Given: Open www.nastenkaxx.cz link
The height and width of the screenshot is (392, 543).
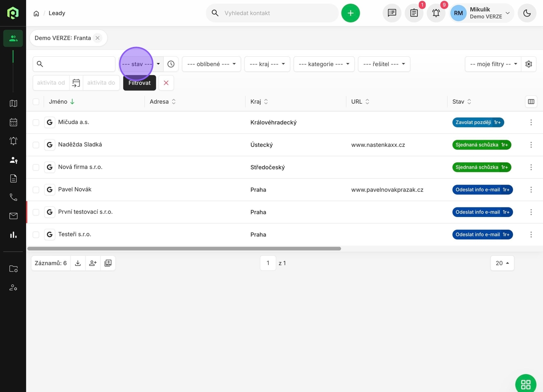Looking at the screenshot, I should click(x=378, y=145).
